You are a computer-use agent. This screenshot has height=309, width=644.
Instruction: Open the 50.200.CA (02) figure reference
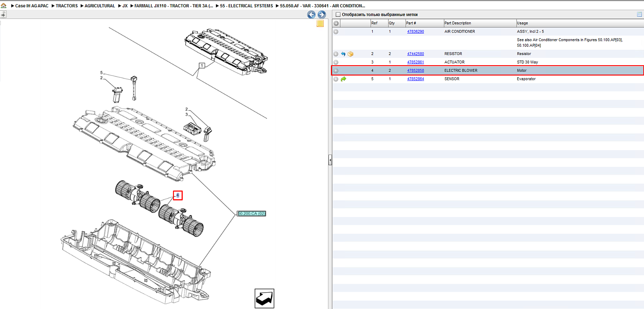click(252, 213)
